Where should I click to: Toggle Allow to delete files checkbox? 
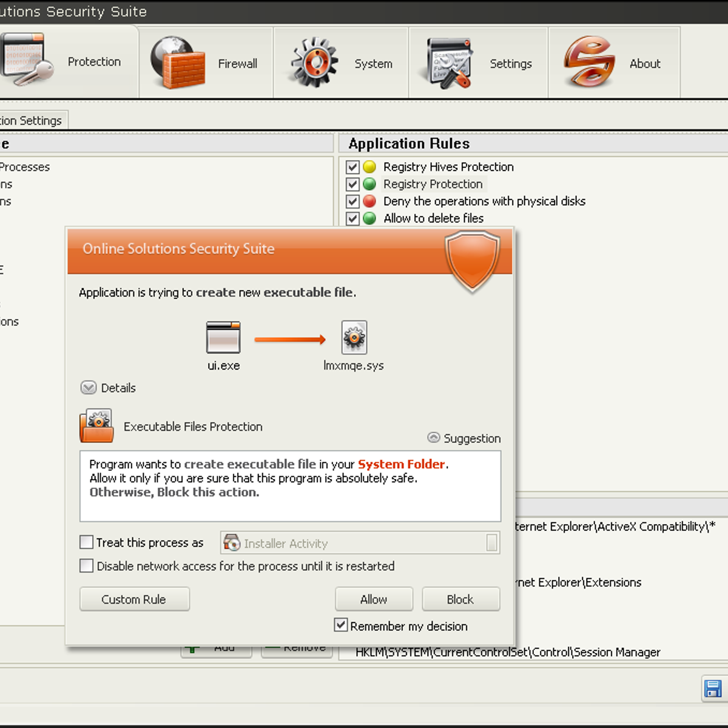[352, 218]
